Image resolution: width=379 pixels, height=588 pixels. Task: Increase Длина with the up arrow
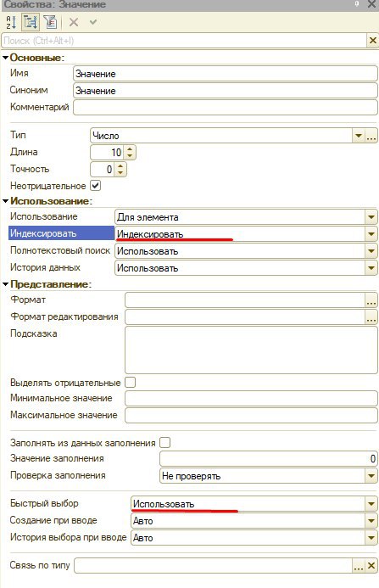[x=130, y=148]
